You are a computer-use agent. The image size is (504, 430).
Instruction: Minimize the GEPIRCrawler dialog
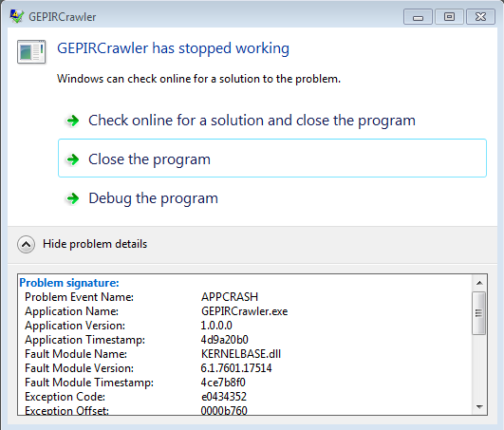tap(418, 17)
